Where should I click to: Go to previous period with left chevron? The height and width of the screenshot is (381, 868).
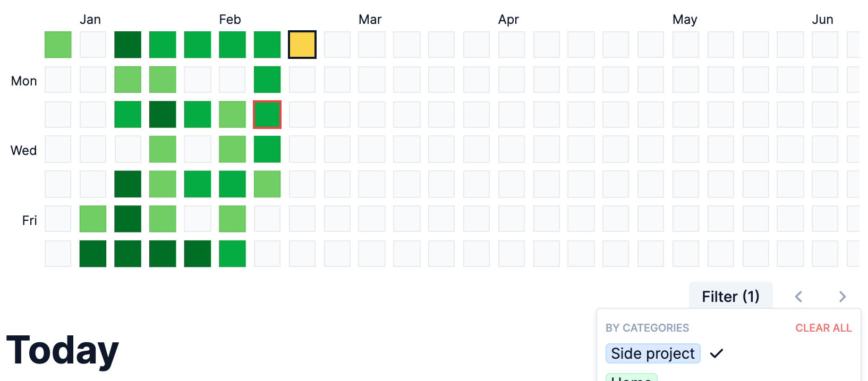coord(798,297)
